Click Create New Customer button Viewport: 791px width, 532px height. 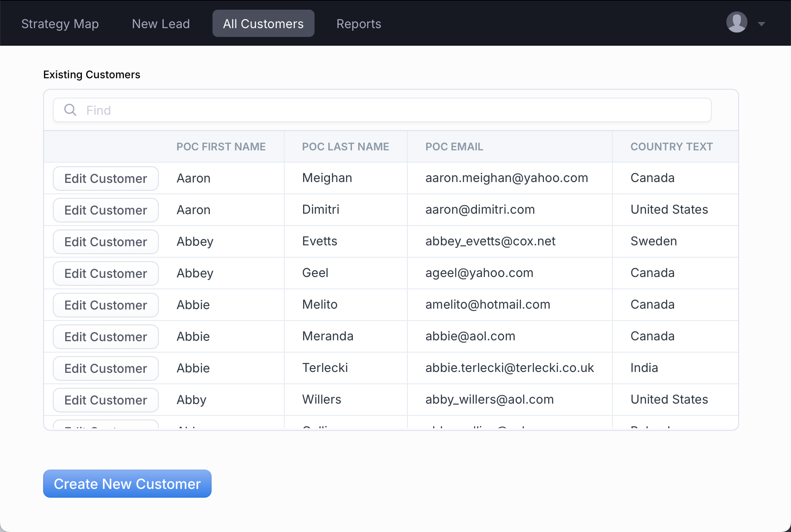pos(127,484)
